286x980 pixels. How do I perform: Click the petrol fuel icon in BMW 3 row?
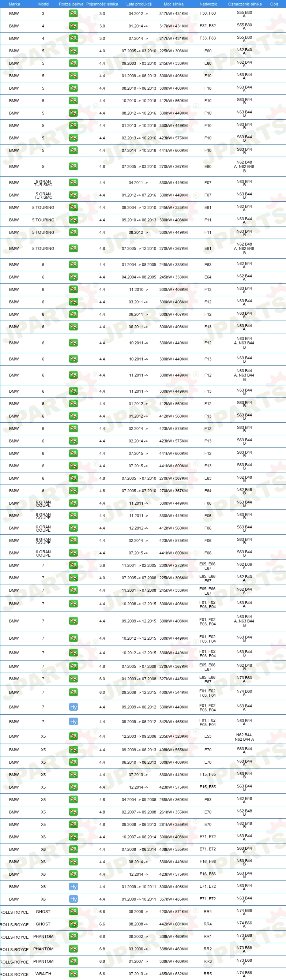tap(74, 14)
